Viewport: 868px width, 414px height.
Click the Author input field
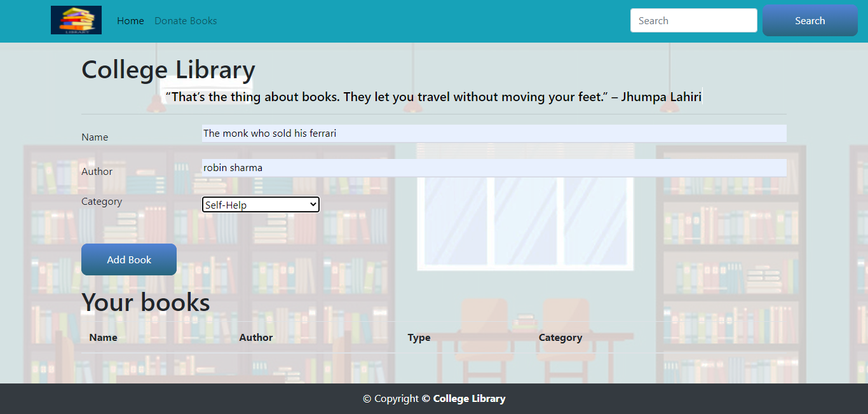click(494, 168)
